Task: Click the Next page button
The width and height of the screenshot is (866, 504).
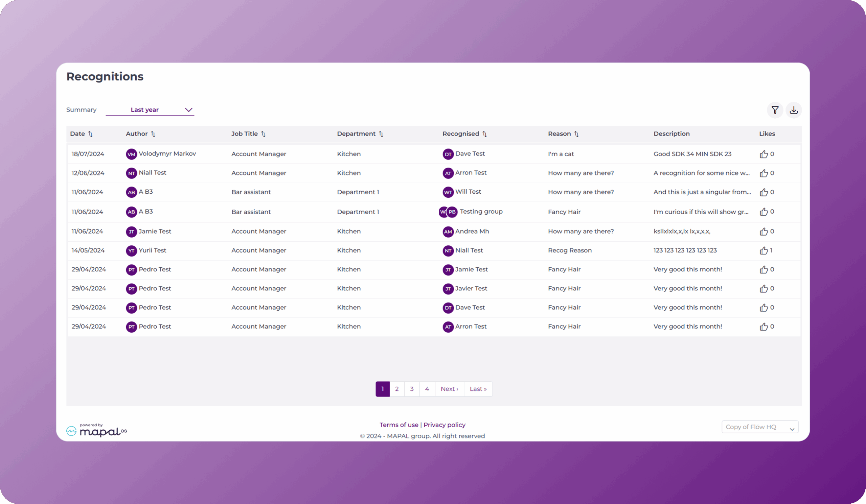Action: click(450, 389)
